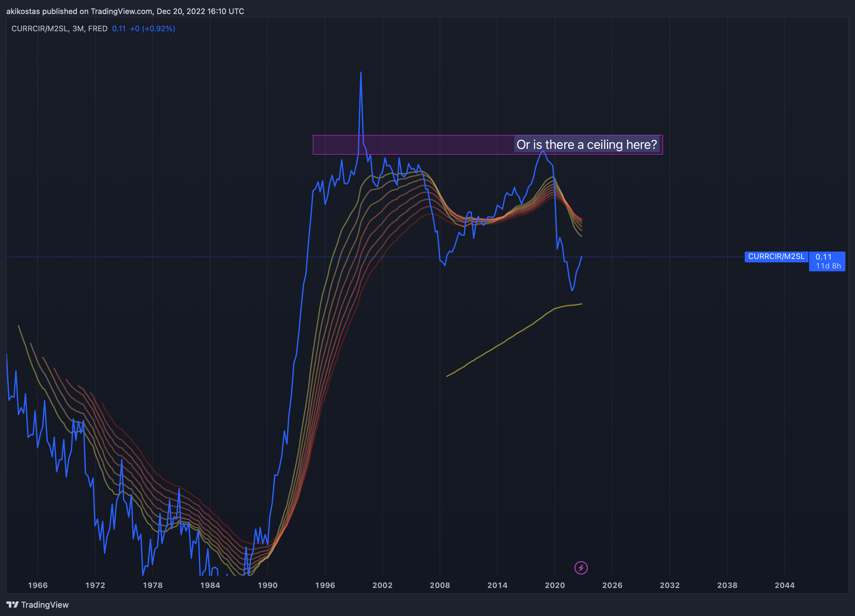Click the 0.11 price value tag

click(x=823, y=257)
